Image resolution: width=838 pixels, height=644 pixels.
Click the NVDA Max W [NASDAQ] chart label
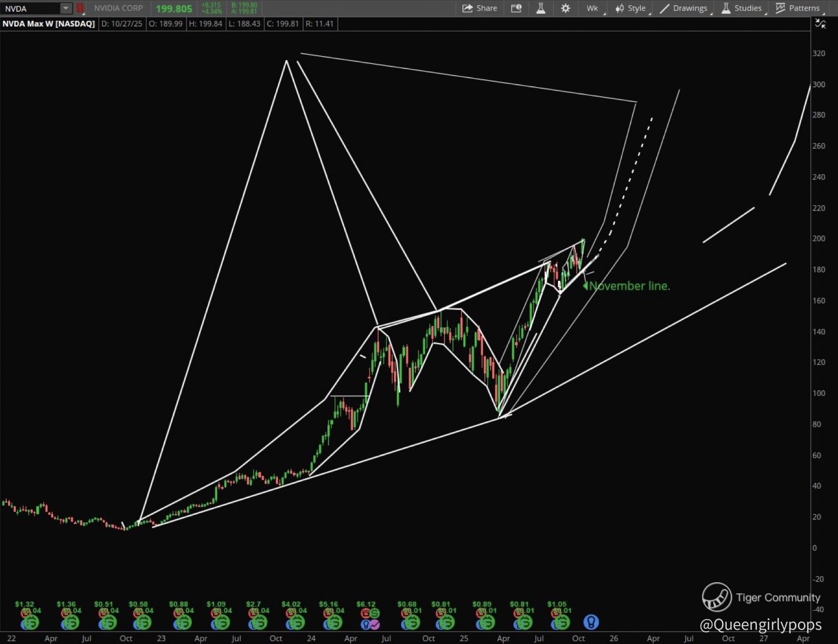pos(49,23)
